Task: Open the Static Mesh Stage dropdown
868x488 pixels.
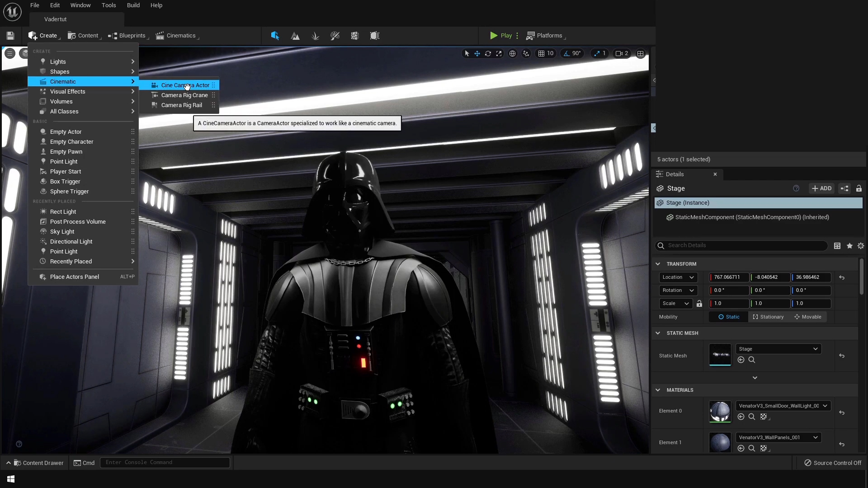Action: 778,349
